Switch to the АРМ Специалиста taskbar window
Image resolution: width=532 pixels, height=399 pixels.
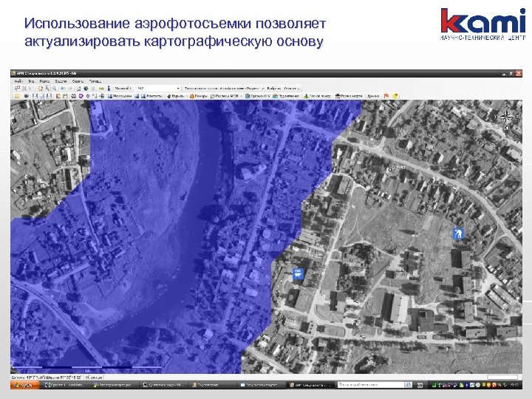point(310,385)
